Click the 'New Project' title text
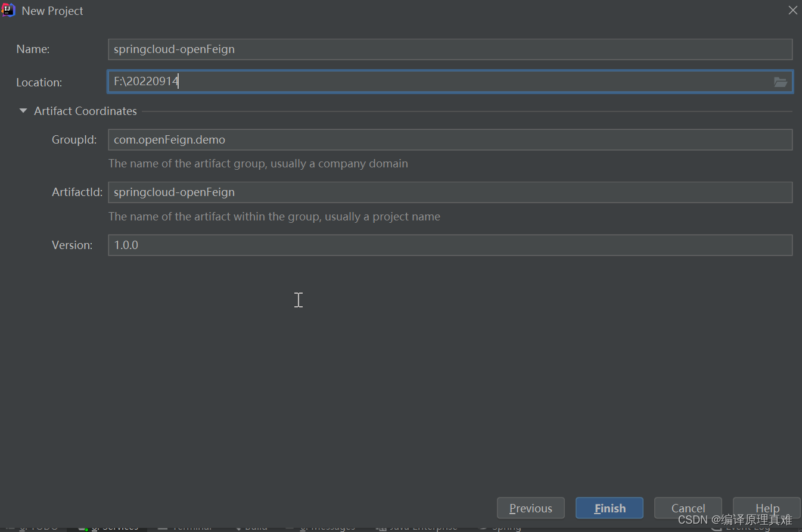 (52, 11)
